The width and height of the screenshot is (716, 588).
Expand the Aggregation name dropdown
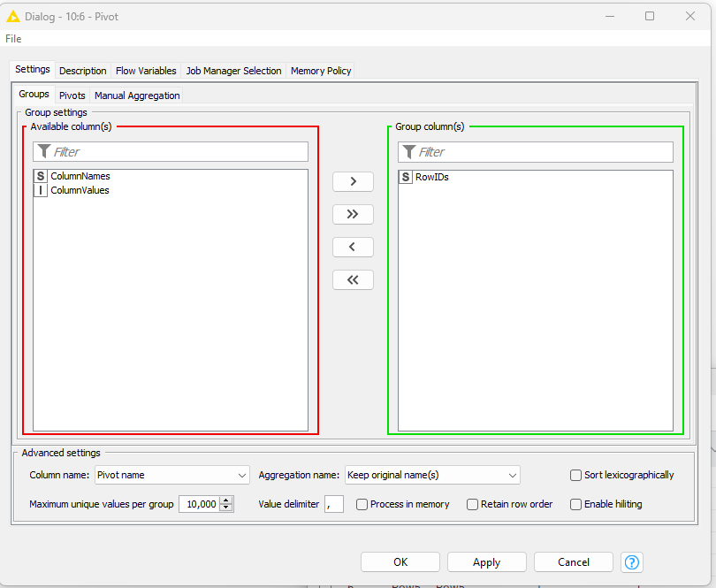(432, 476)
